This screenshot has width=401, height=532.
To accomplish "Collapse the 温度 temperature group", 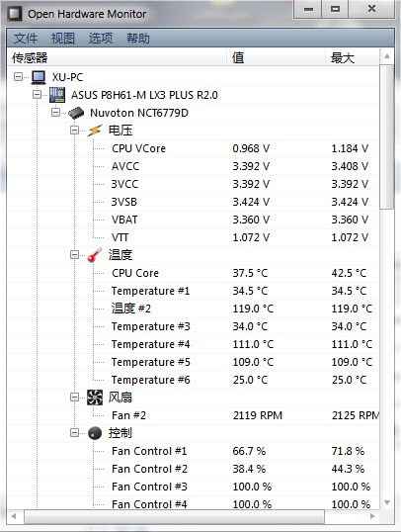I will (x=74, y=255).
